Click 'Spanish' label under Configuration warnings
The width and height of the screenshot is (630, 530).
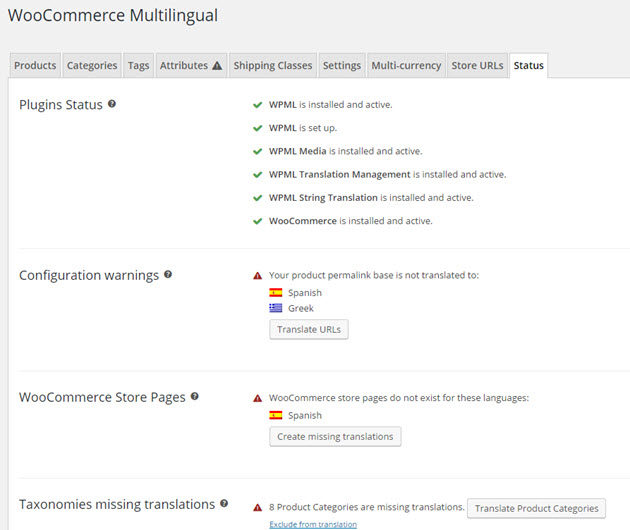(x=305, y=293)
